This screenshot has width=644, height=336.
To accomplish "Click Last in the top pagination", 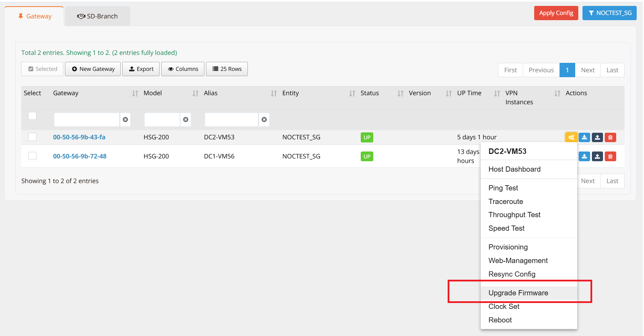I will 612,70.
